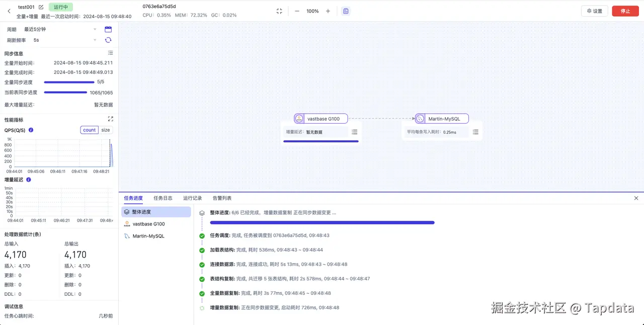
Task: Select the Martin-MySQL target node
Action: coord(442,119)
